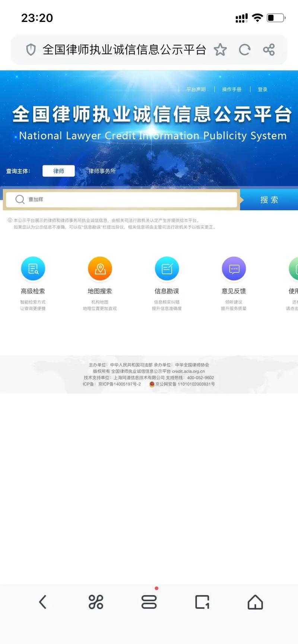
Task: Open the 操作手册 link
Action: point(232,89)
